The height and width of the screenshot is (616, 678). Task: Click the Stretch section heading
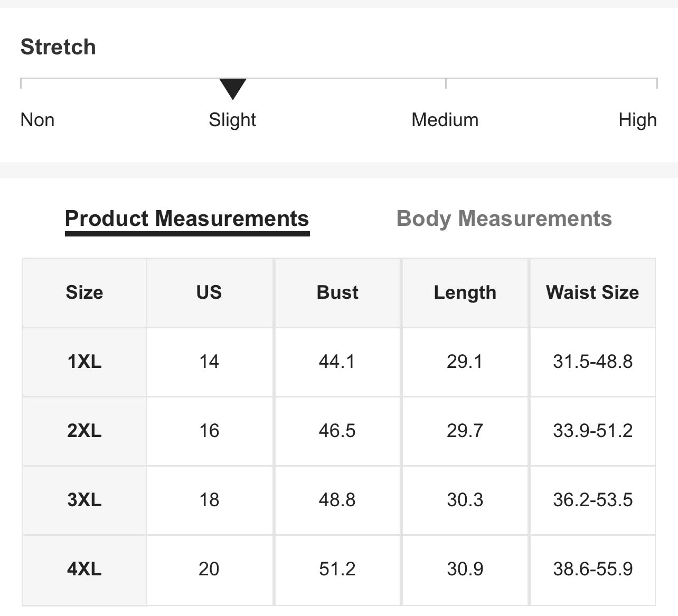pyautogui.click(x=58, y=47)
